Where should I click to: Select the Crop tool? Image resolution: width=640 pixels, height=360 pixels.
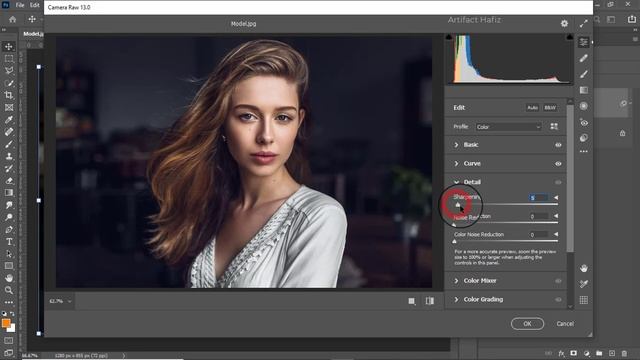click(x=9, y=96)
